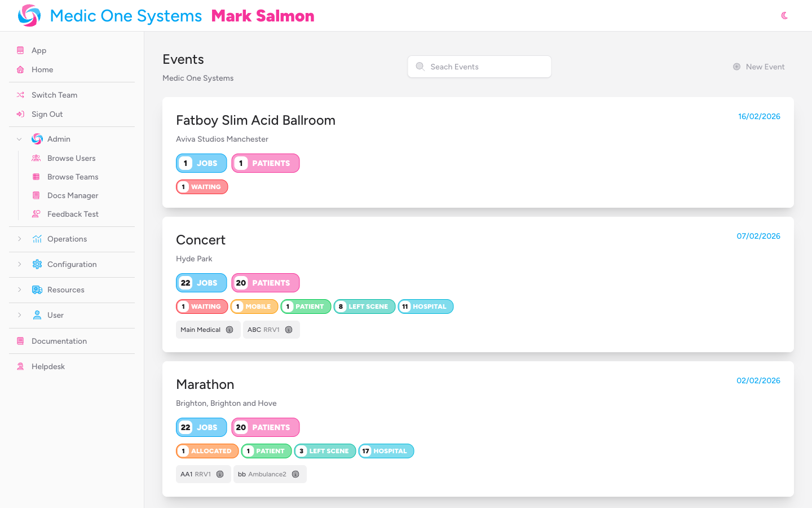Click the plus icon next to New Event
The width and height of the screenshot is (812, 508).
coord(736,67)
